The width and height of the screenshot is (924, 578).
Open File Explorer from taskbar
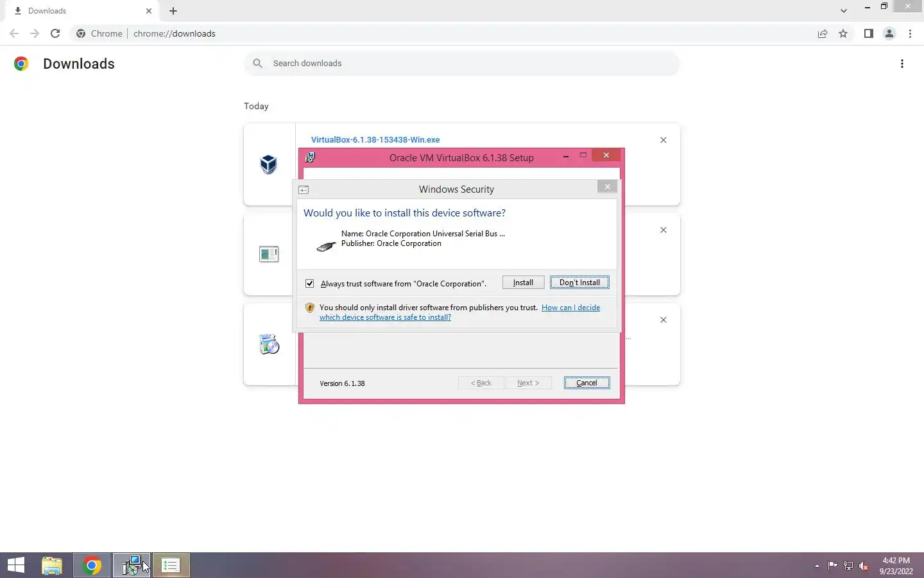[52, 565]
